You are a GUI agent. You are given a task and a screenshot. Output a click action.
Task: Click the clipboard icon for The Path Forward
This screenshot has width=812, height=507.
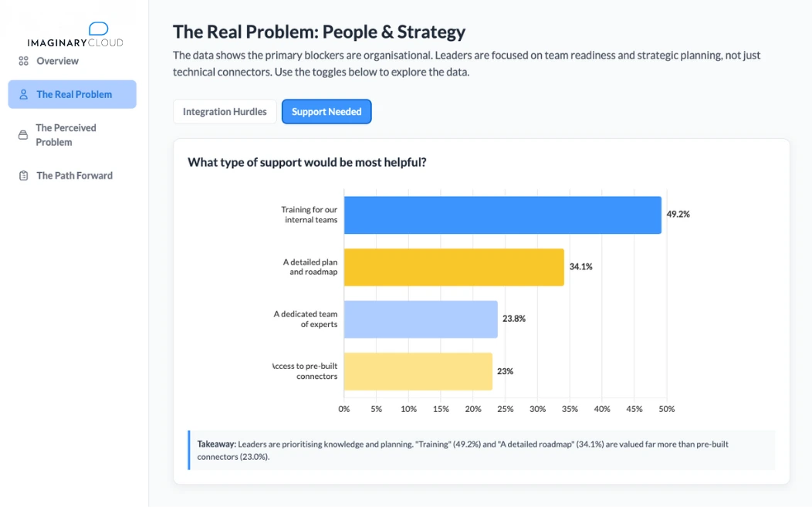(x=22, y=175)
